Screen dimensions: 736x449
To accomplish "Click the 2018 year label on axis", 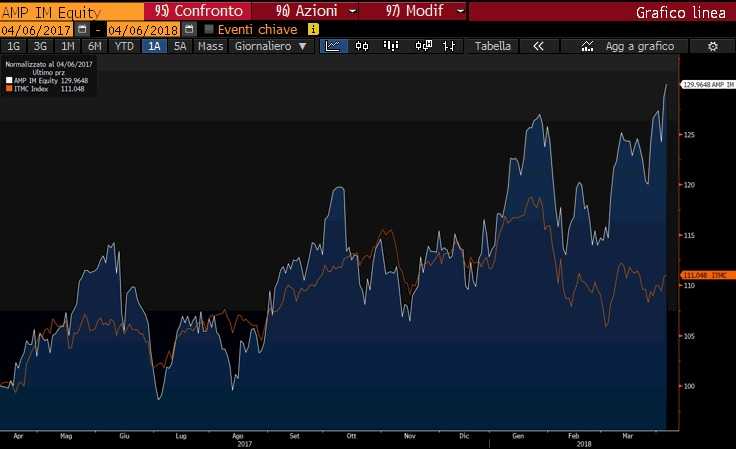I will [x=584, y=444].
